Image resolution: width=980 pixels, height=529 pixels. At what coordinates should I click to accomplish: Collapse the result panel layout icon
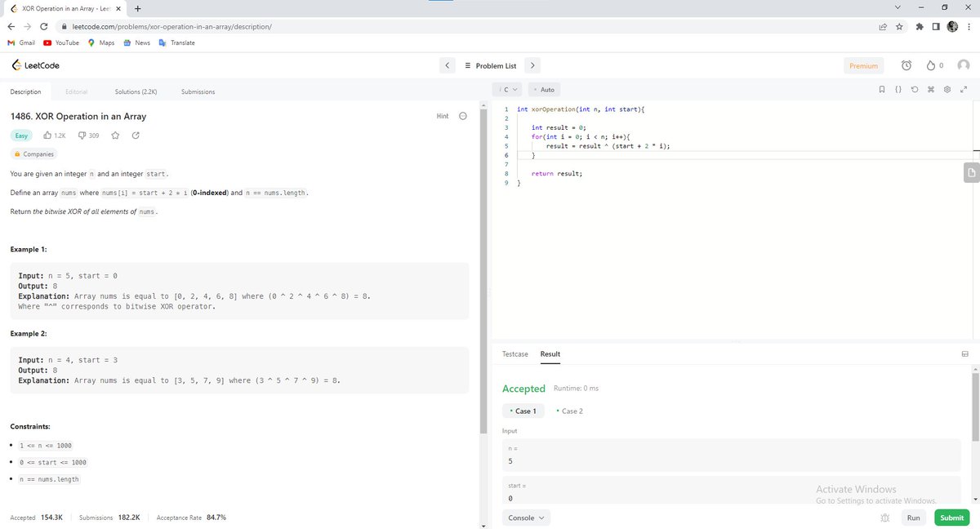[x=964, y=354]
